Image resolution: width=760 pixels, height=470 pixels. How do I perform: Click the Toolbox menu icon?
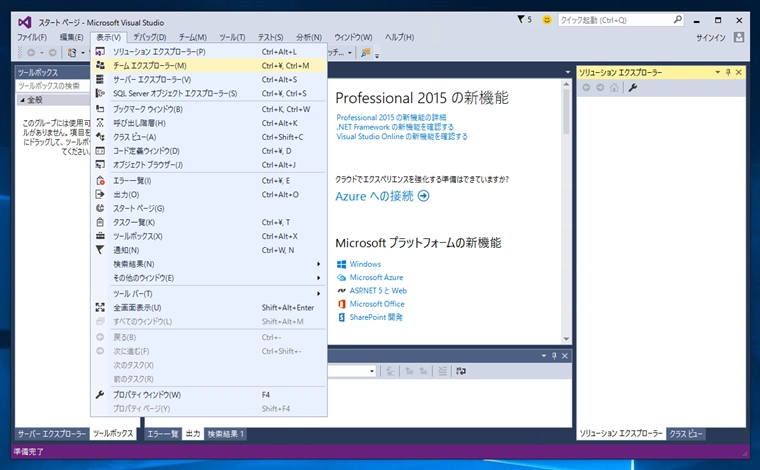click(100, 236)
